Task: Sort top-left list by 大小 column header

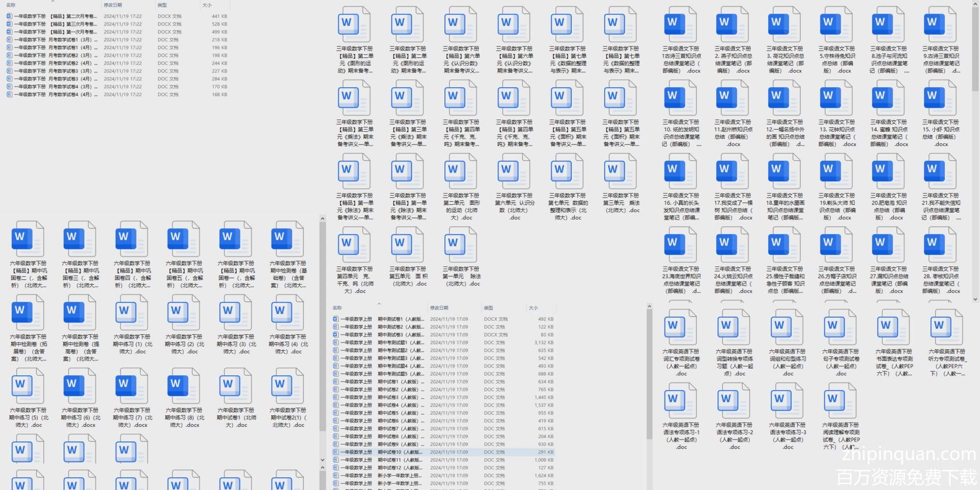Action: pyautogui.click(x=207, y=5)
